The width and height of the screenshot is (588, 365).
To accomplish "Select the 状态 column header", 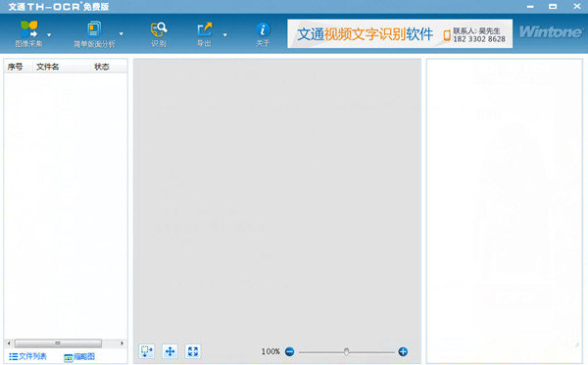I will point(102,67).
